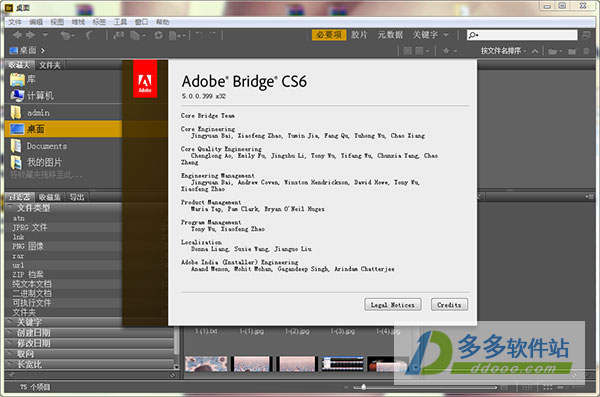Open the 工具 menu
The height and width of the screenshot is (397, 600).
pos(120,22)
